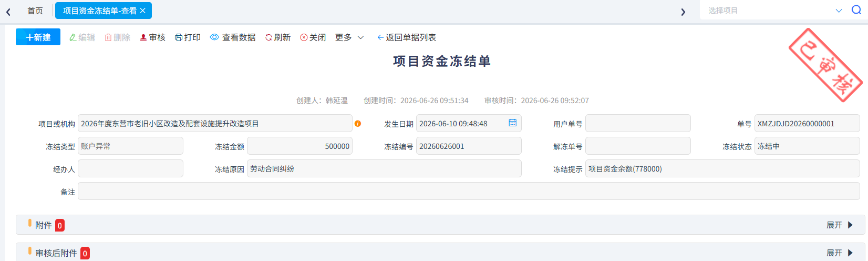Click the 创建人：韩延温 text
This screenshot has width=868, height=261.
322,101
